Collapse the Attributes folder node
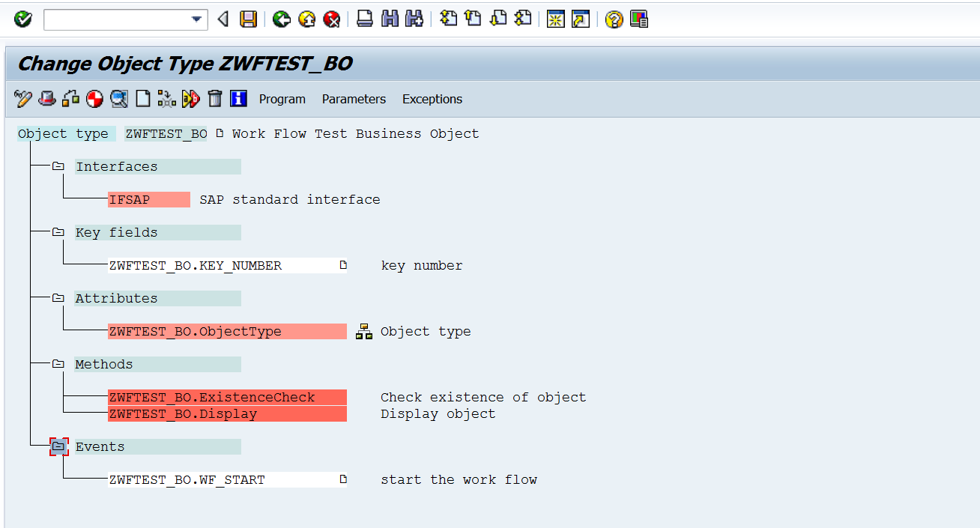Image resolution: width=980 pixels, height=528 pixels. tap(58, 298)
